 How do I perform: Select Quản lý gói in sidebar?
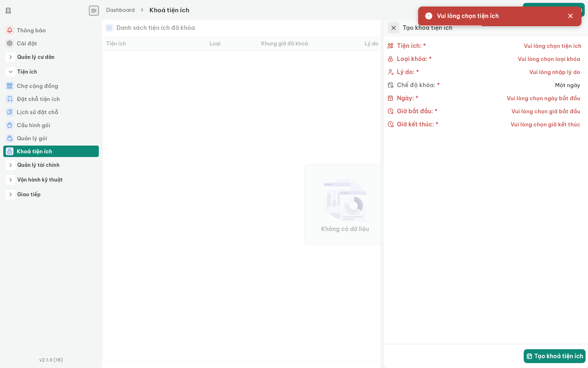coord(51,138)
